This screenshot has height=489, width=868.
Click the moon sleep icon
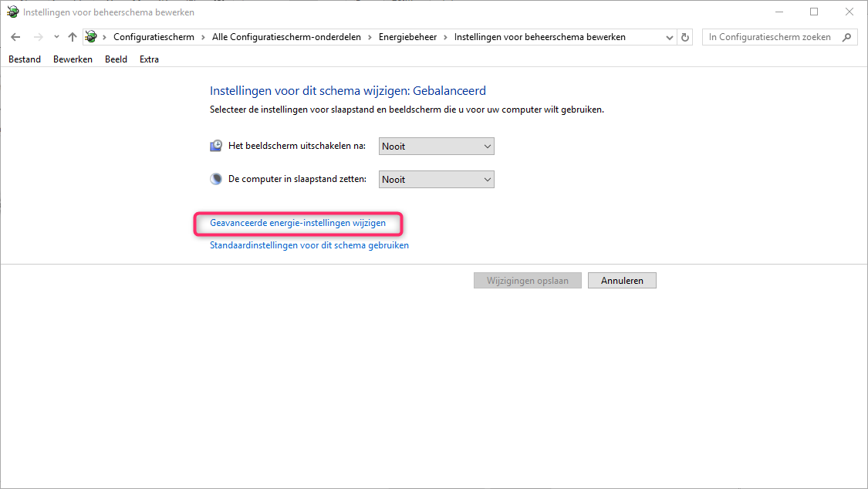[216, 179]
